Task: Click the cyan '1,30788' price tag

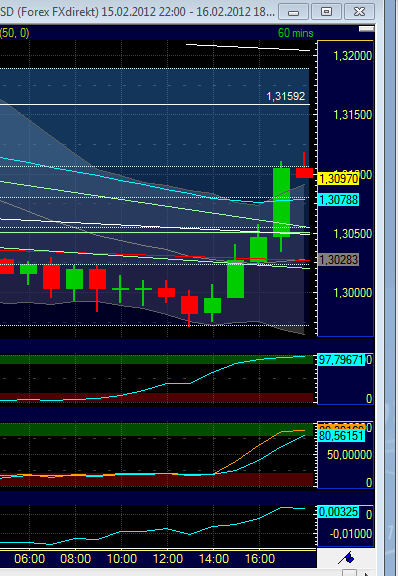Action: (x=338, y=200)
